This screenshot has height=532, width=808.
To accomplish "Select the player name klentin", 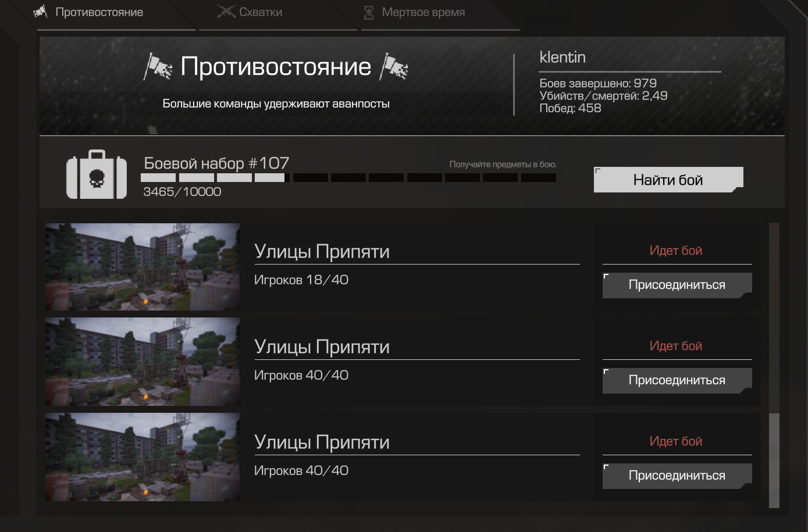I will point(563,57).
